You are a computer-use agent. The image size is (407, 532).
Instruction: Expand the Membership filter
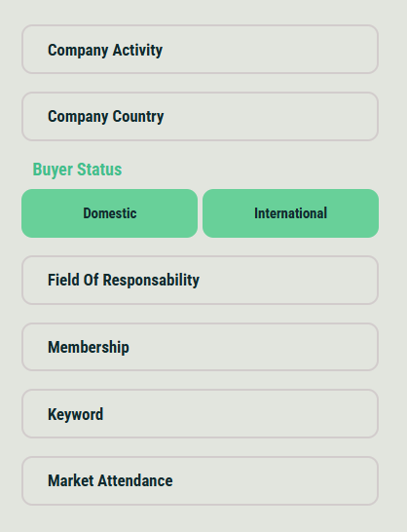pos(201,347)
